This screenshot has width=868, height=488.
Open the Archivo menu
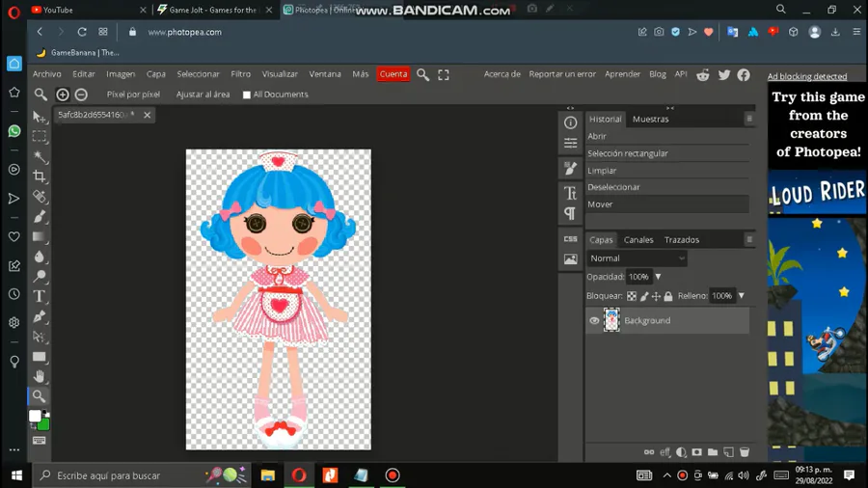point(46,74)
